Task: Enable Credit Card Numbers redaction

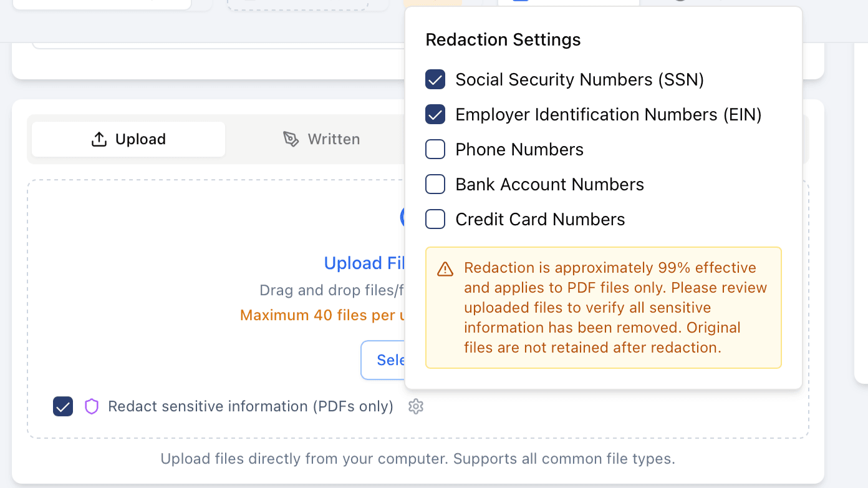Action: 435,219
